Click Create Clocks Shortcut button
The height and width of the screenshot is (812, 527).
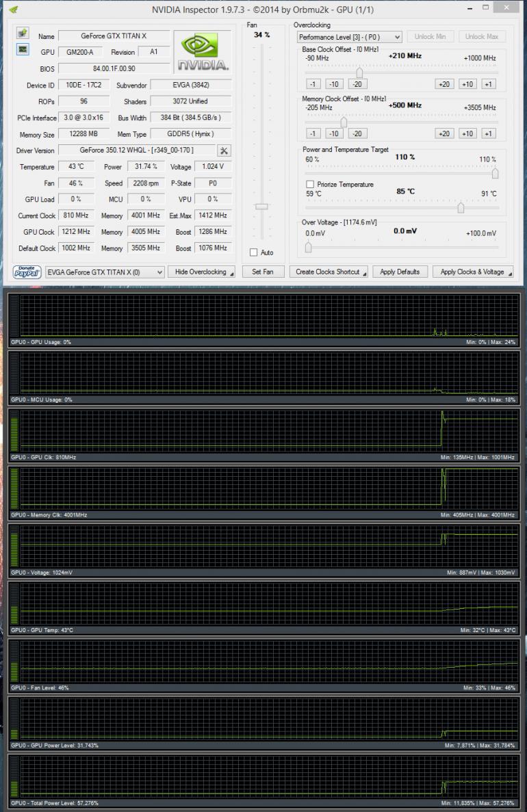point(329,272)
